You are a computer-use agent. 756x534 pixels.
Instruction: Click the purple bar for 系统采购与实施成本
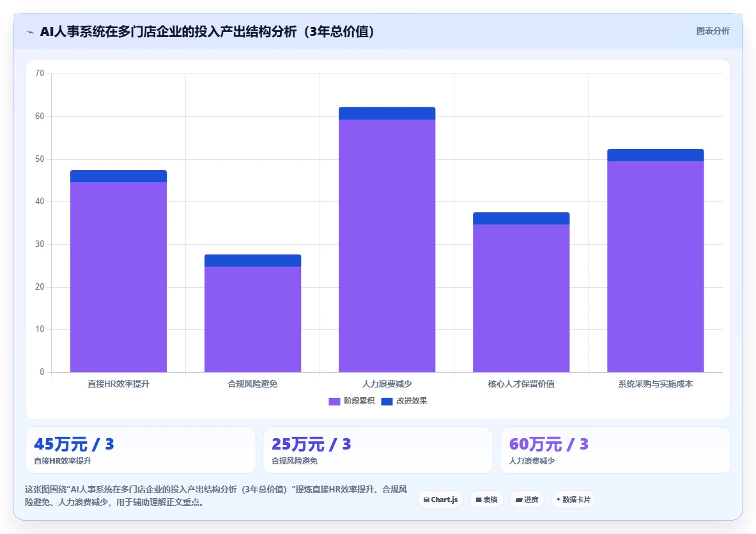pos(656,267)
